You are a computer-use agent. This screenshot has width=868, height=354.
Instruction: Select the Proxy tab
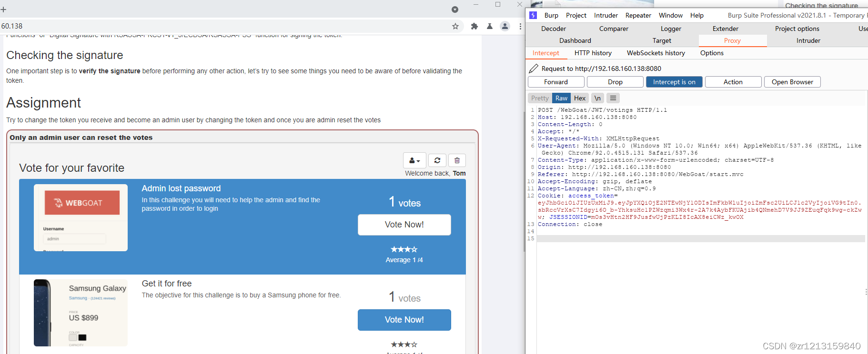[732, 40]
